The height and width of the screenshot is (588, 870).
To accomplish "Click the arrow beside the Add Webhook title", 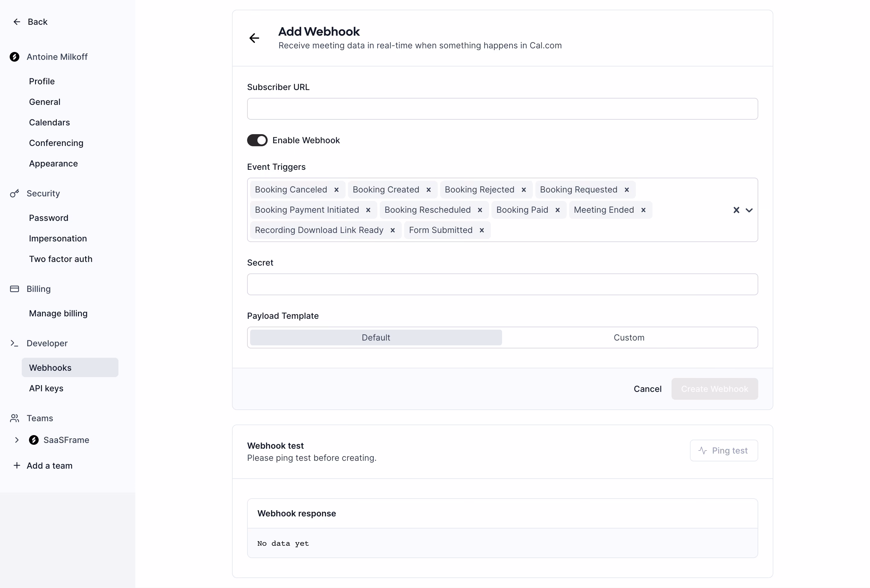I will coord(254,38).
